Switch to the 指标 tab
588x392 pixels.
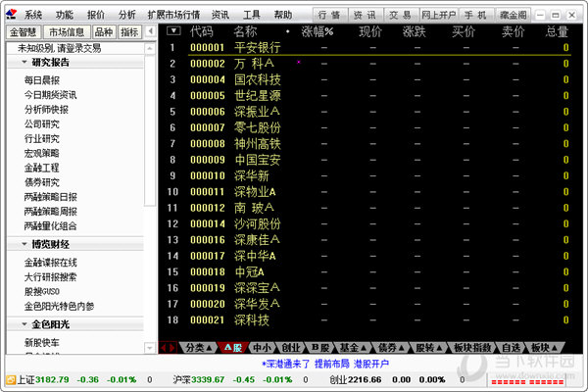pyautogui.click(x=129, y=32)
